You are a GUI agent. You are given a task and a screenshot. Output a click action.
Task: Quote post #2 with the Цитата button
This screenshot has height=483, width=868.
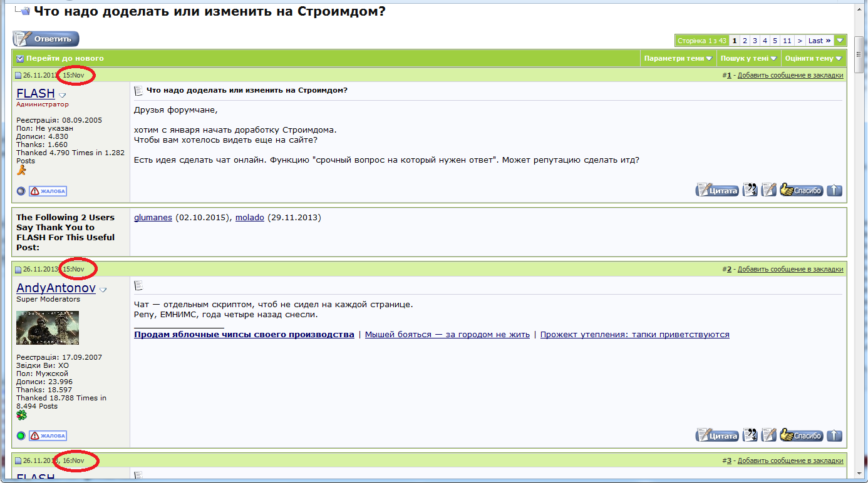(717, 435)
